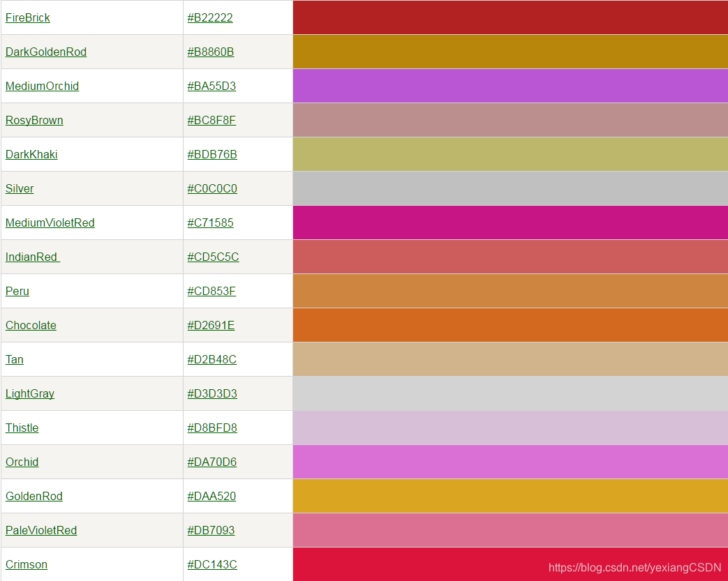Open the Peru color name link
Image resolution: width=728 pixels, height=581 pixels.
point(17,291)
